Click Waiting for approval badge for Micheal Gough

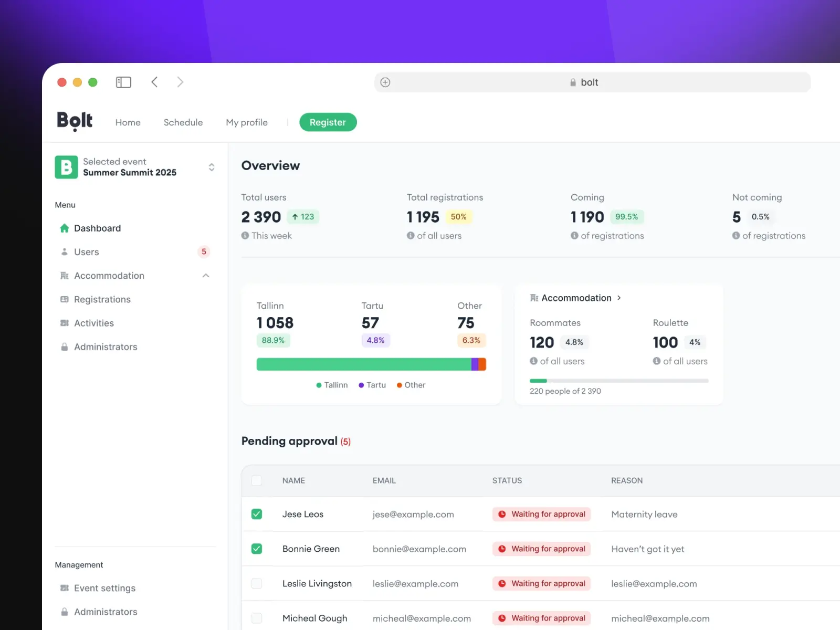[x=542, y=618]
